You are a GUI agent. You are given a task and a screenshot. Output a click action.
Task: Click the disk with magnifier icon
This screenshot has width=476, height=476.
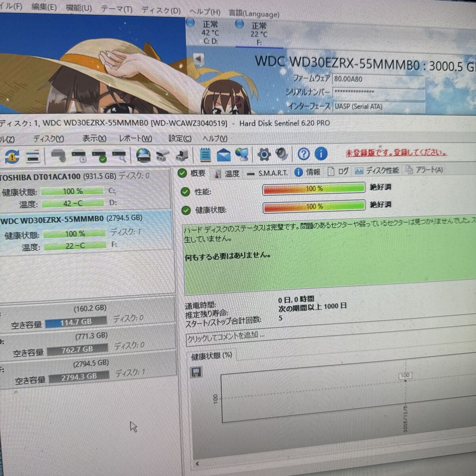[119, 155]
